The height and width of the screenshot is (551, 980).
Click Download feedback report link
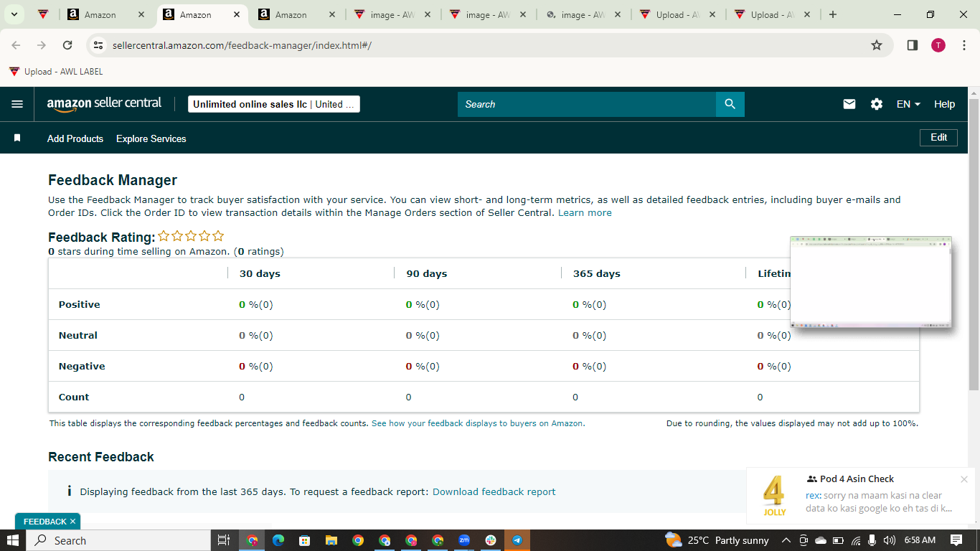tap(494, 491)
